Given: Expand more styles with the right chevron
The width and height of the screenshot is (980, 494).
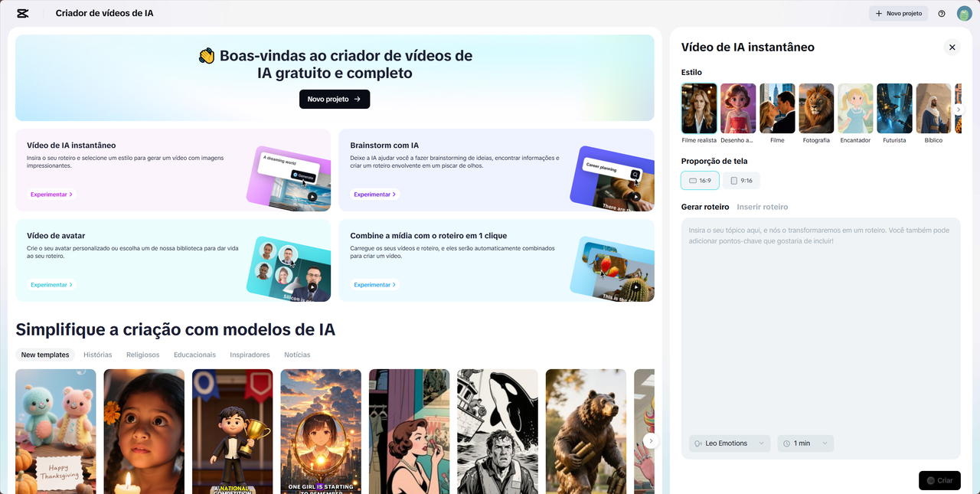Looking at the screenshot, I should pos(959,109).
